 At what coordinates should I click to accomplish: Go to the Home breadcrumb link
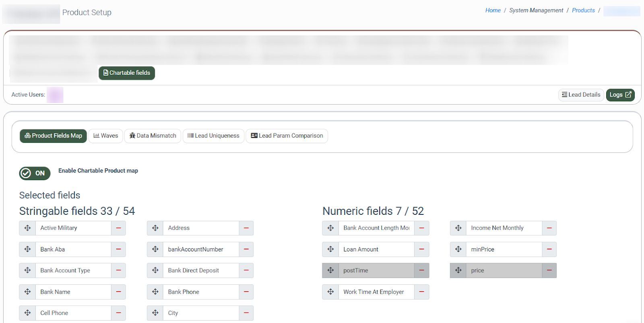[x=493, y=10]
